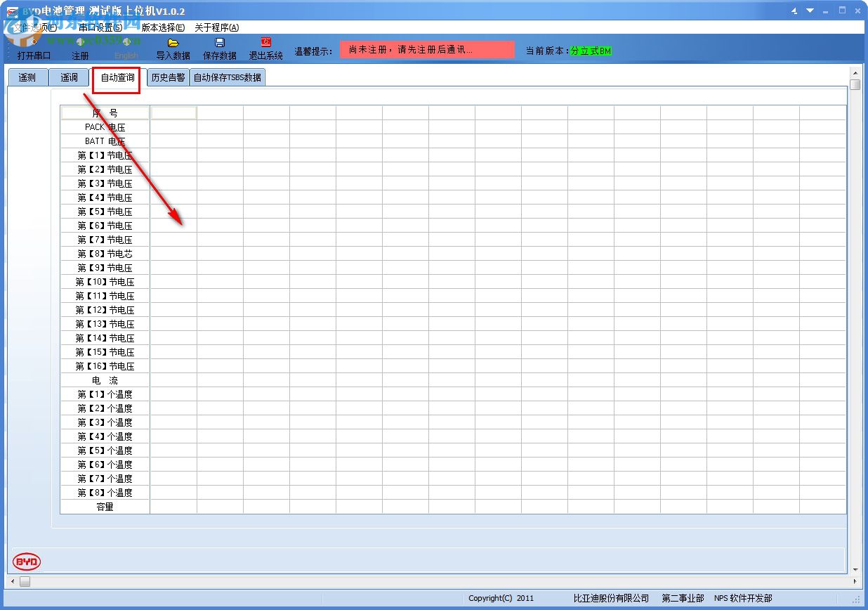Screen dimensions: 868x610
Task: Click the green 分立式BM version label
Action: pos(591,51)
